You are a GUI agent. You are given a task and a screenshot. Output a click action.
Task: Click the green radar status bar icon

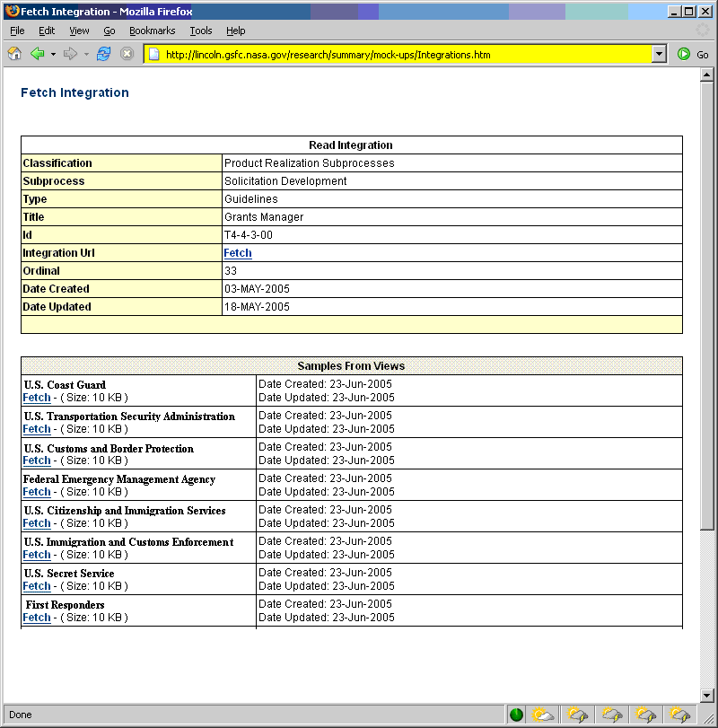516,715
